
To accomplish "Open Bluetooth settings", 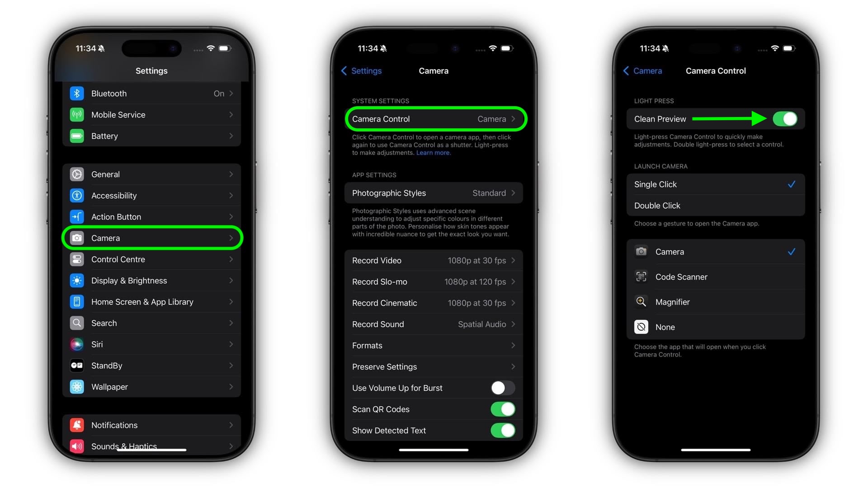I will pyautogui.click(x=151, y=93).
